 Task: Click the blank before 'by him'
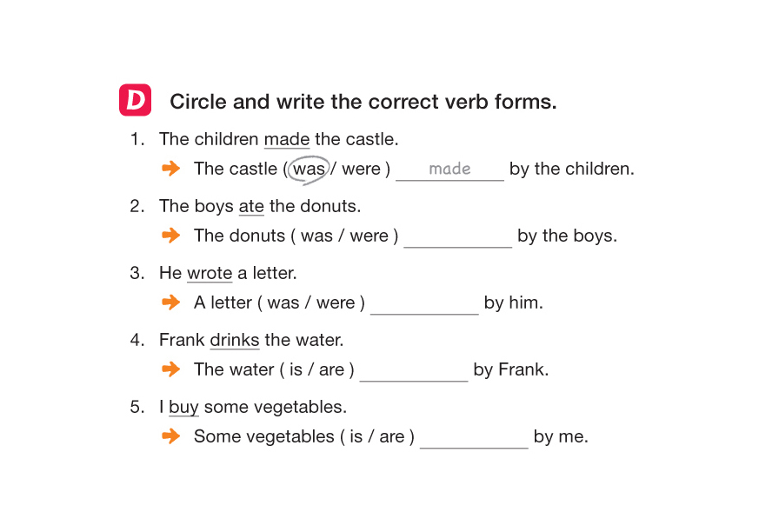pyautogui.click(x=424, y=304)
